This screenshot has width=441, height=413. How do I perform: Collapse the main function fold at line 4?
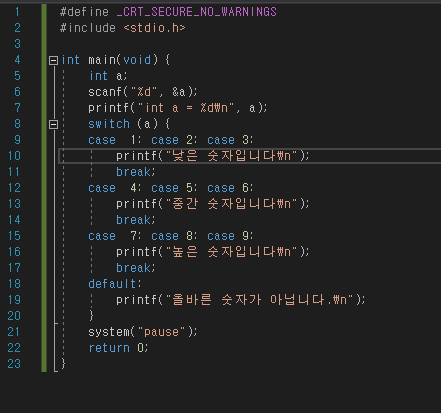tap(53, 60)
